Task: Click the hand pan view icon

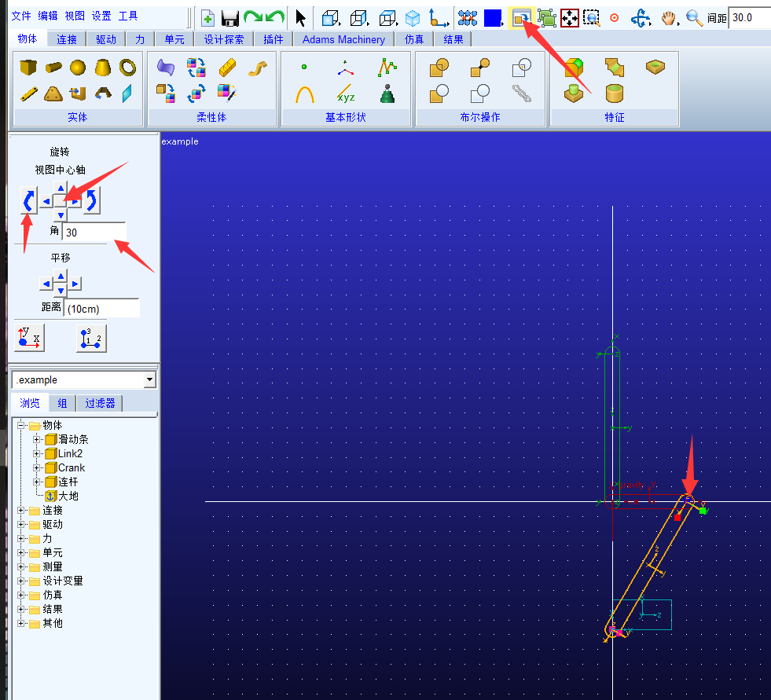Action: tap(668, 18)
